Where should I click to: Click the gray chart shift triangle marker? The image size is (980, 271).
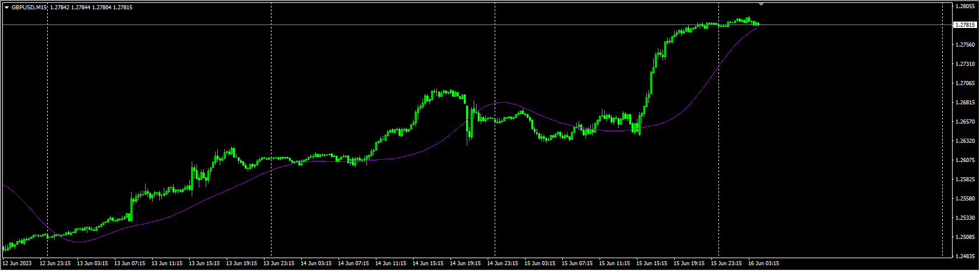click(761, 4)
